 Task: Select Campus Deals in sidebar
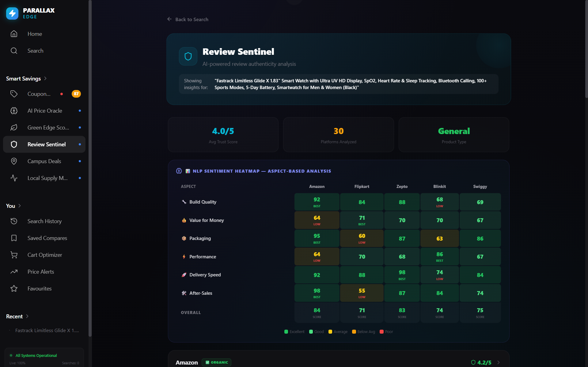tap(44, 161)
